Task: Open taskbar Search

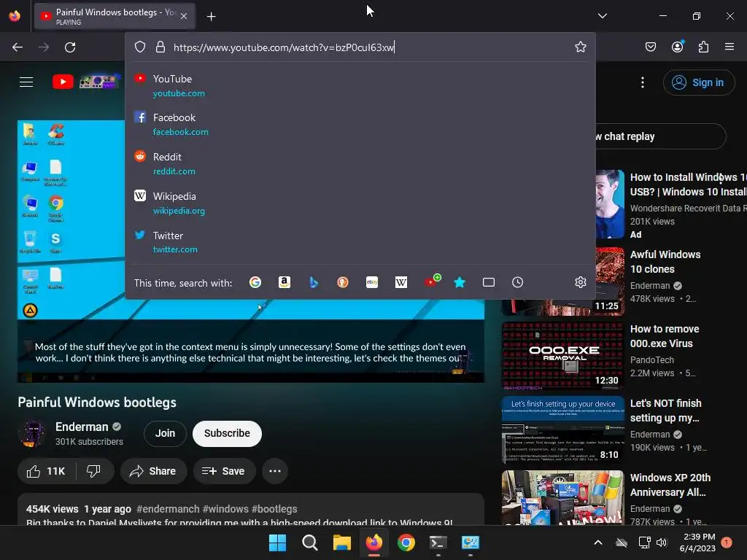Action: pyautogui.click(x=309, y=542)
